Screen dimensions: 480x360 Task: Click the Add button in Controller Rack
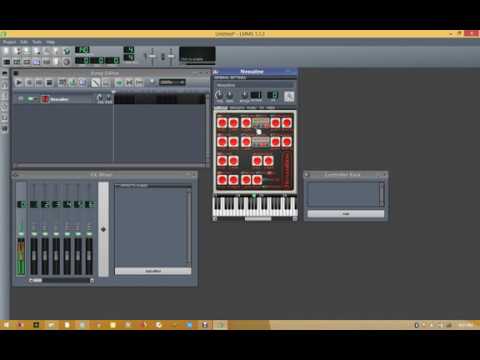[x=346, y=214]
